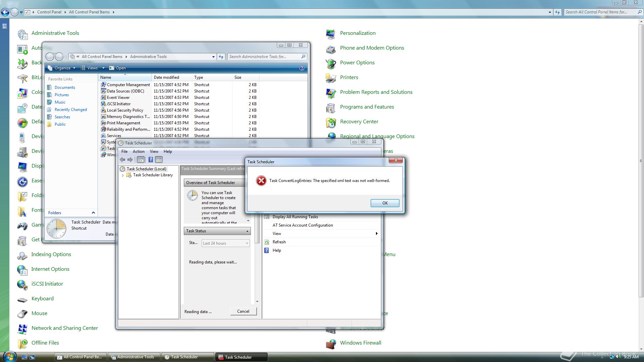The height and width of the screenshot is (362, 644).
Task: Open the File menu in Task Scheduler
Action: pyautogui.click(x=124, y=152)
